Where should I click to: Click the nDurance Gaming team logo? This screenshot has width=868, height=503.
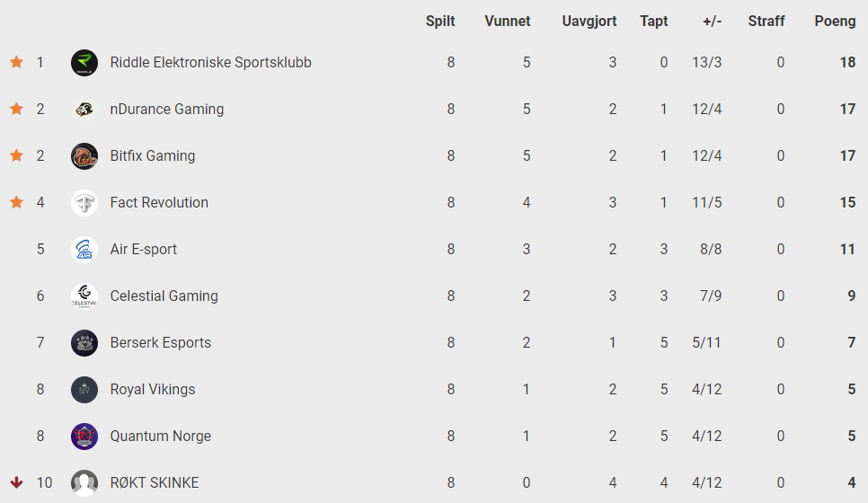pyautogui.click(x=84, y=110)
